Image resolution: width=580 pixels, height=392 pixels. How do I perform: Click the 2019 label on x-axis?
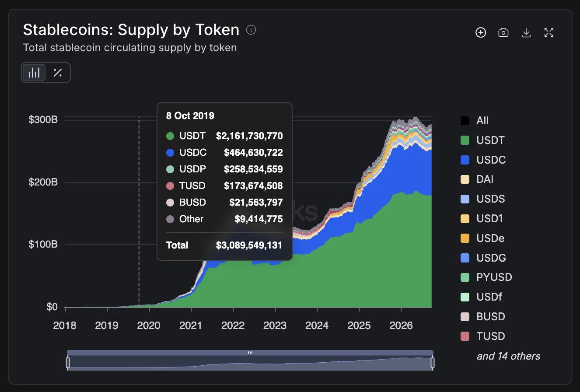pyautogui.click(x=107, y=325)
